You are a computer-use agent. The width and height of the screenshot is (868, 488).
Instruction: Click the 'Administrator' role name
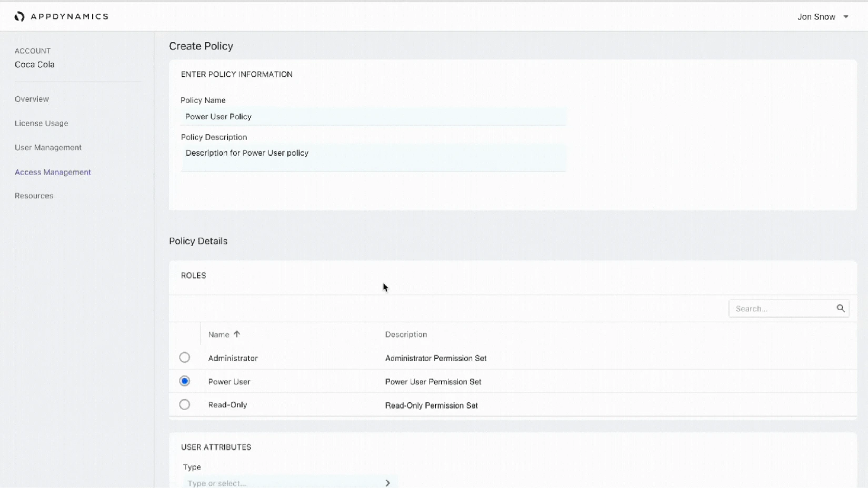click(x=233, y=358)
